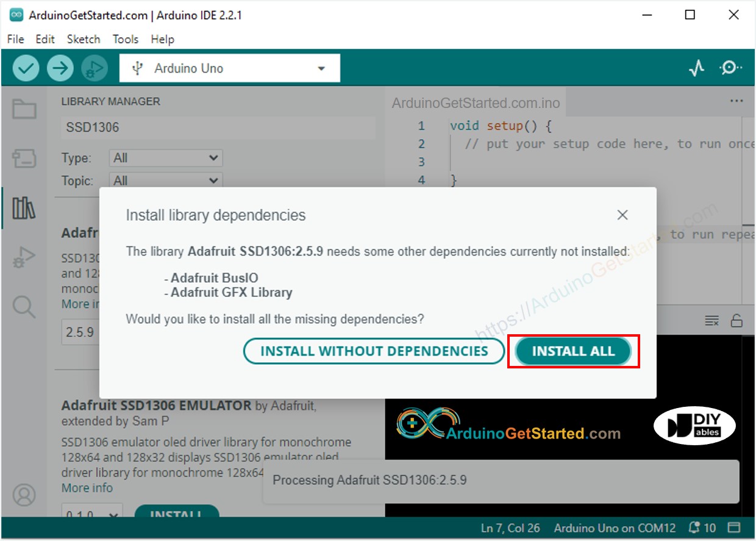Screen dimensions: 756x541
Task: Verify the sketch with the checkmark icon
Action: click(26, 68)
